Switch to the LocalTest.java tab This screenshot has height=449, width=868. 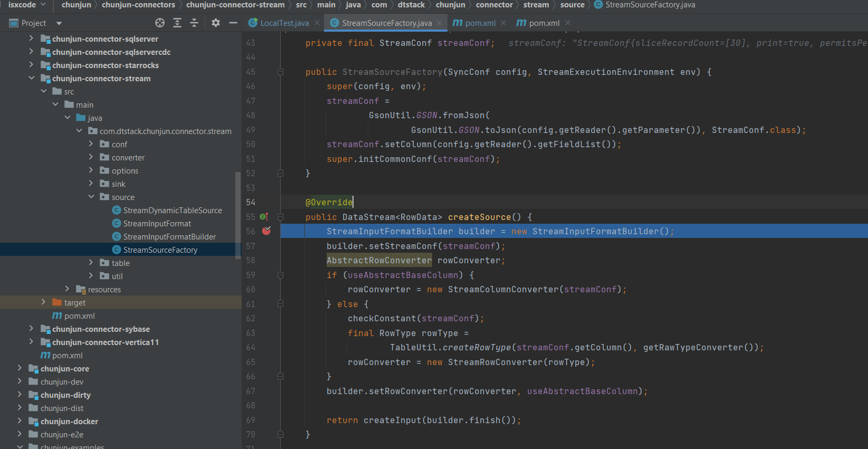[x=284, y=23]
